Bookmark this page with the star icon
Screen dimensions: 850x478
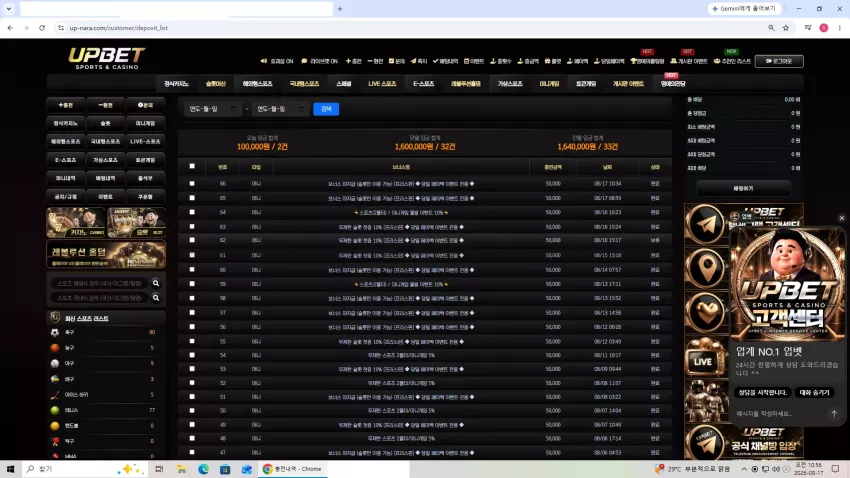click(x=785, y=28)
